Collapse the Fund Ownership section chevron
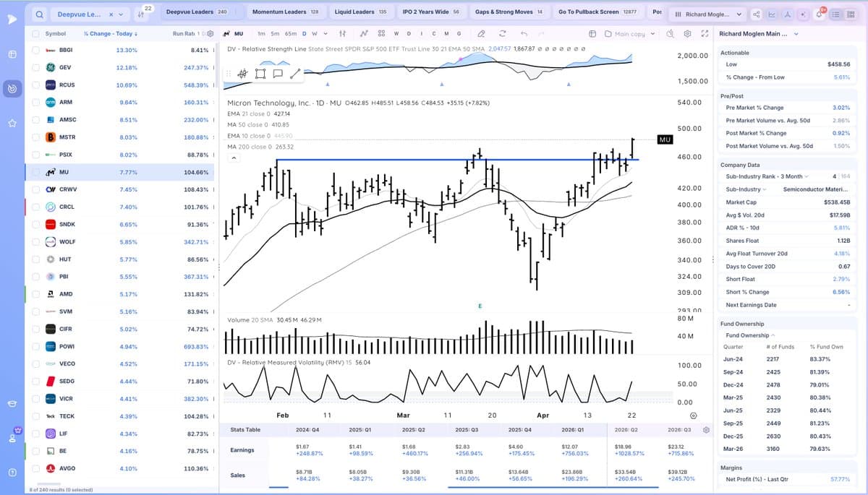The width and height of the screenshot is (868, 495). 773,335
